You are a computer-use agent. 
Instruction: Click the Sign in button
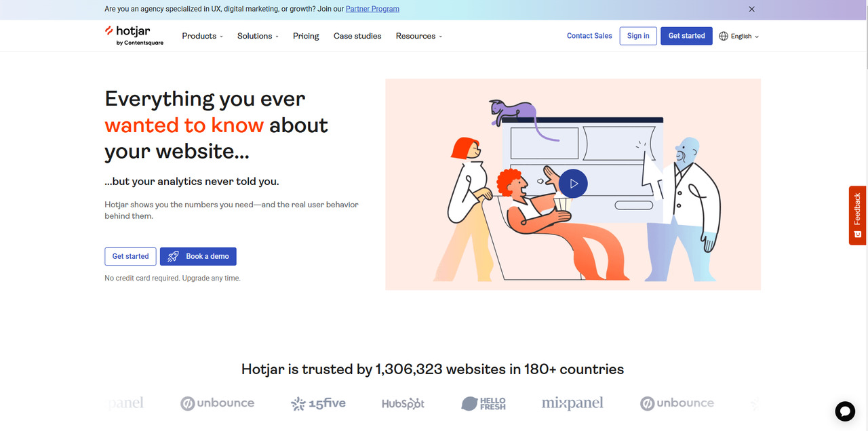638,36
